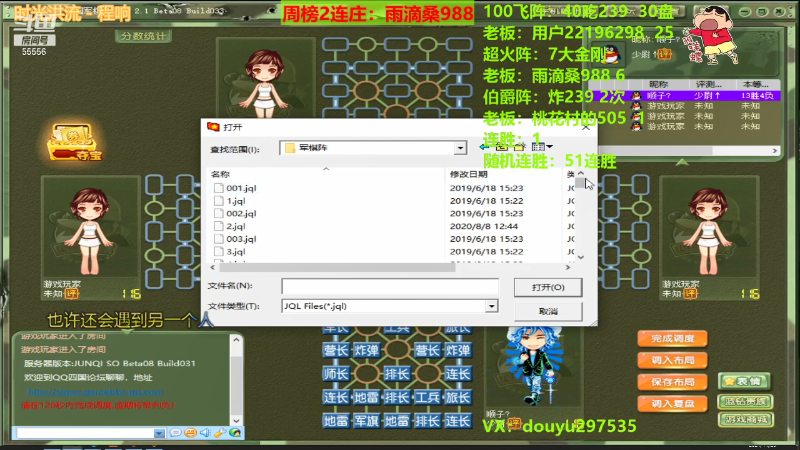Click the chat log scrollbar up arrow

pos(236,340)
